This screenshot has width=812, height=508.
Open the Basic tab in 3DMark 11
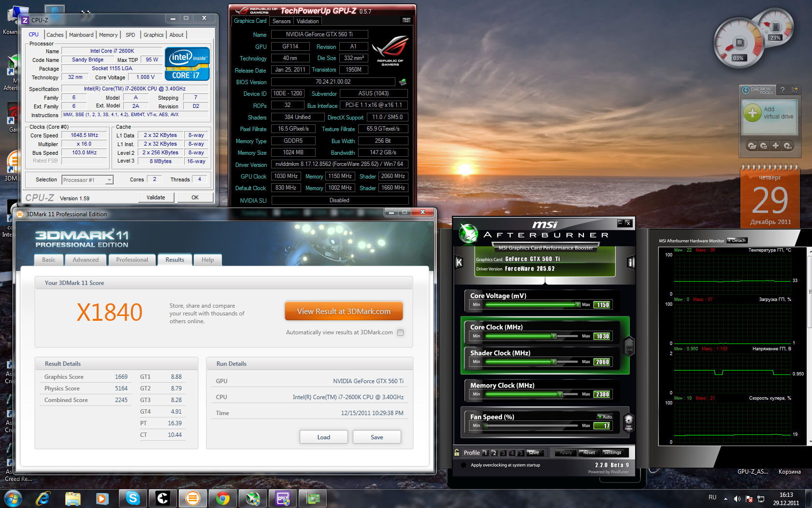pos(49,260)
